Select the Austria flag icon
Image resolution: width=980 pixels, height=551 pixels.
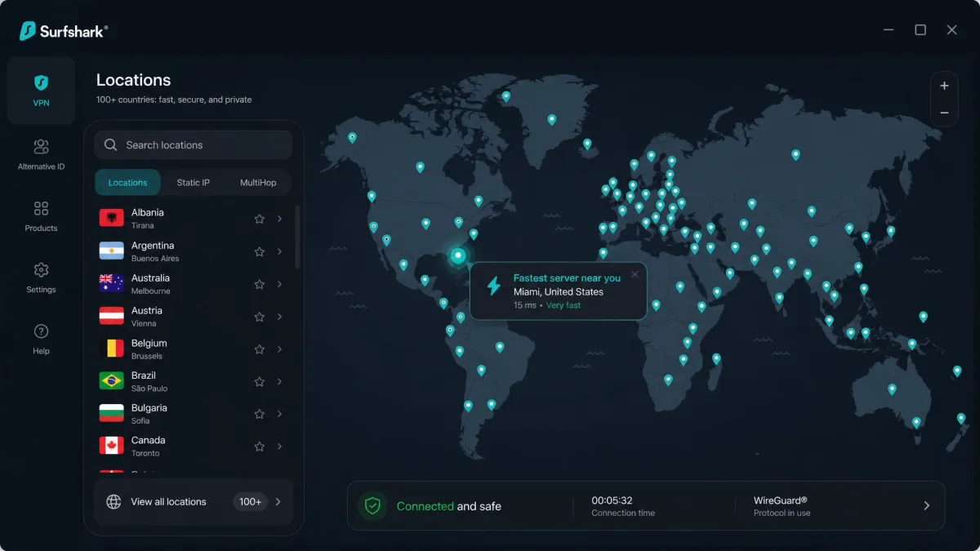click(111, 316)
